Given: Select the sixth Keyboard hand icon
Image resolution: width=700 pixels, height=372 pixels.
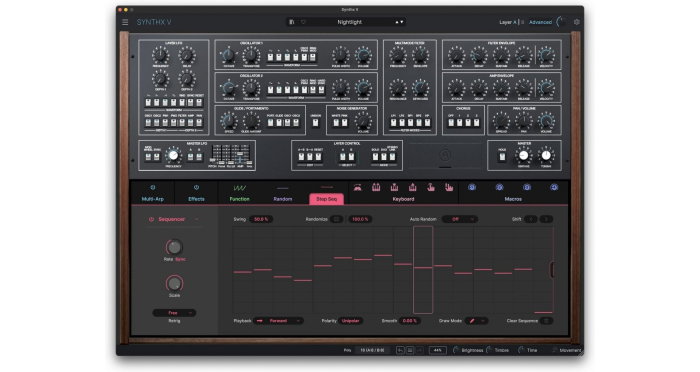Looking at the screenshot, I should [x=449, y=188].
